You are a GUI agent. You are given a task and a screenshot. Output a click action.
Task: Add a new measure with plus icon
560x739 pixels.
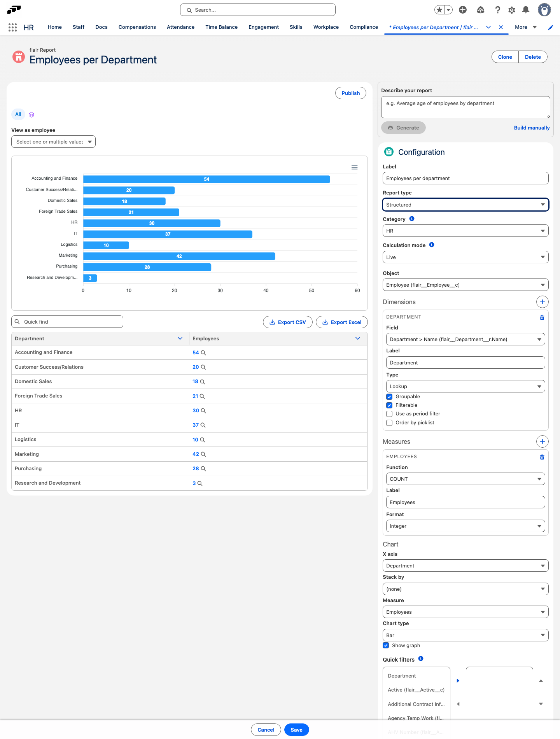click(x=542, y=441)
